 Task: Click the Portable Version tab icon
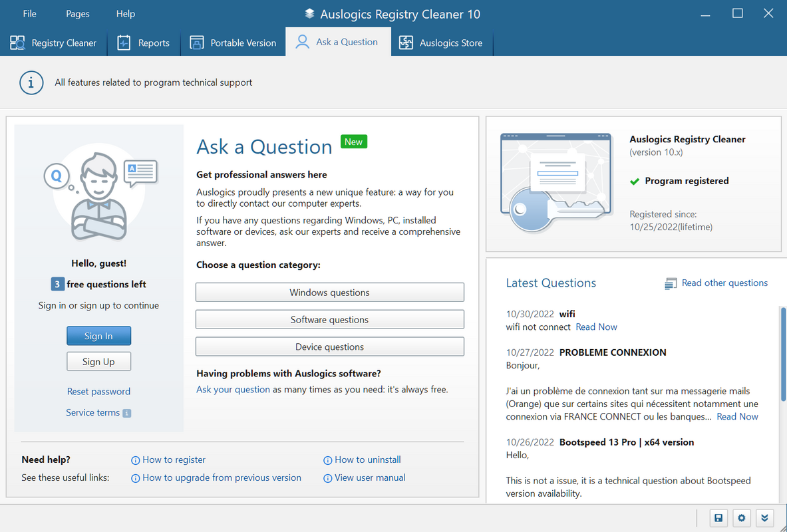tap(197, 43)
